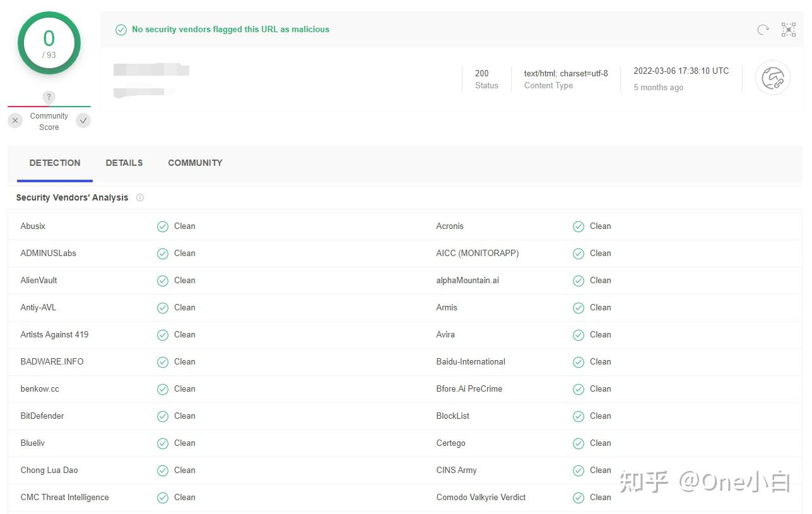Vote positive with the checkmark community button
Screen dimensions: 812x514
click(83, 120)
